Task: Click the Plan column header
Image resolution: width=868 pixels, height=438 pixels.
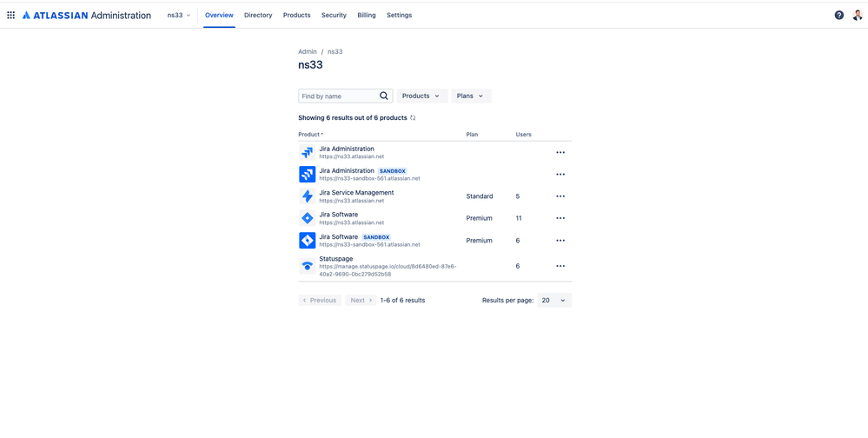Action: pyautogui.click(x=472, y=135)
